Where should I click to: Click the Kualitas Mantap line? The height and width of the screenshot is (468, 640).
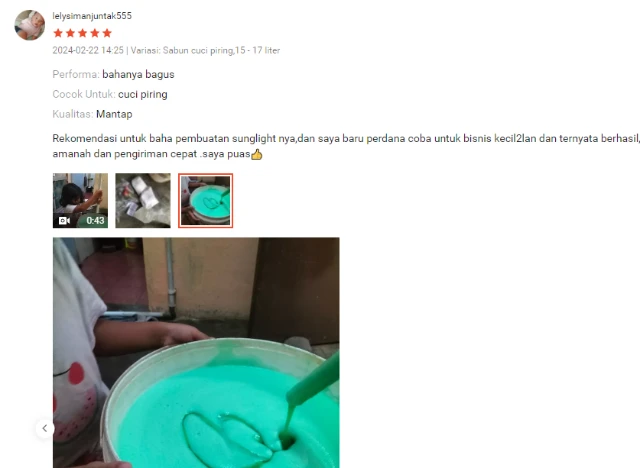[x=92, y=114]
